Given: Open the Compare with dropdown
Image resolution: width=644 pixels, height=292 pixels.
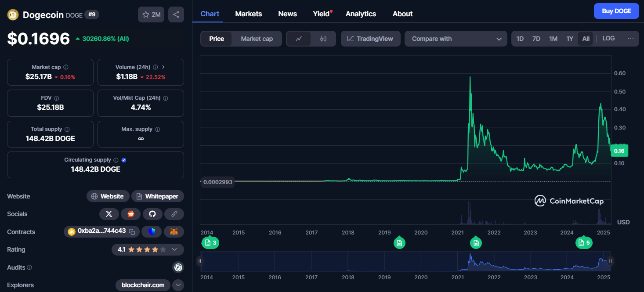Looking at the screenshot, I should pos(456,39).
